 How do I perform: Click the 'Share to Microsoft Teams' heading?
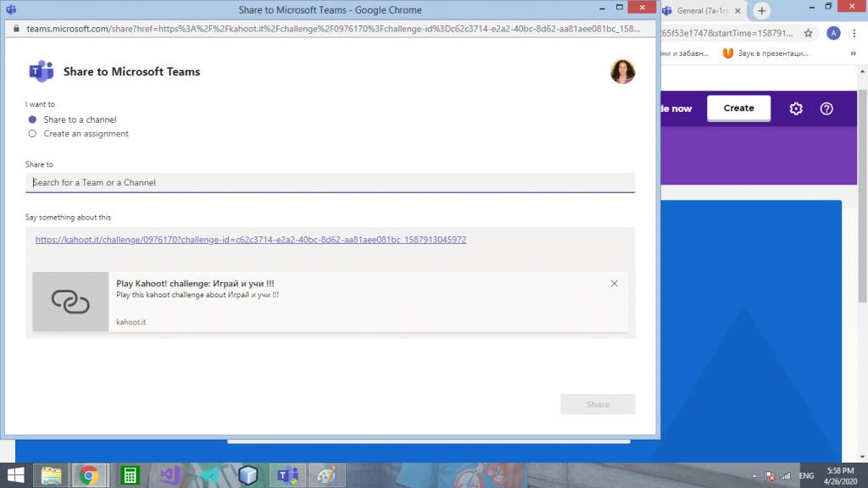point(131,71)
